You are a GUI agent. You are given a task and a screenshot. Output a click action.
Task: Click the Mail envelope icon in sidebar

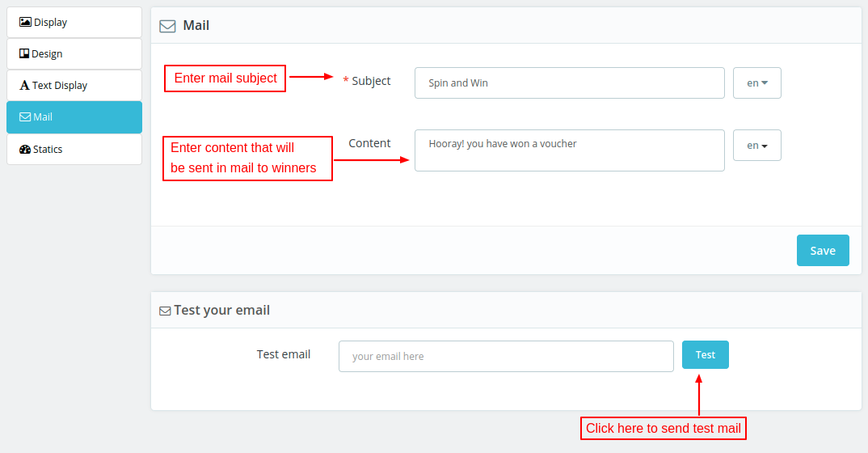click(25, 117)
